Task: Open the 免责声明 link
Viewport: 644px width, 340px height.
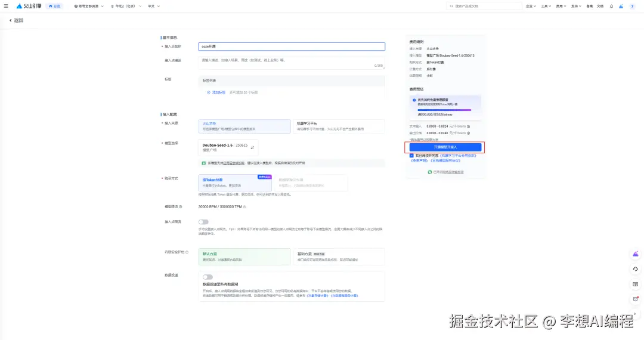Action: (x=419, y=160)
